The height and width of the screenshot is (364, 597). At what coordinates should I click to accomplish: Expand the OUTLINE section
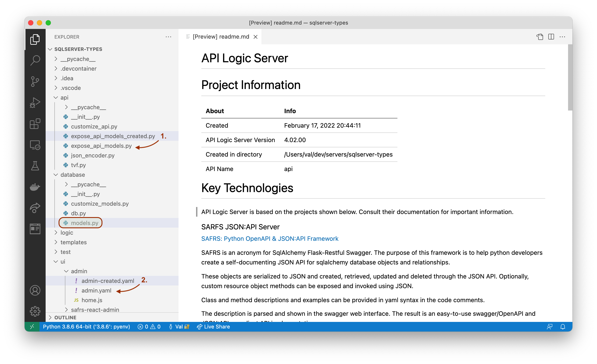click(112, 317)
